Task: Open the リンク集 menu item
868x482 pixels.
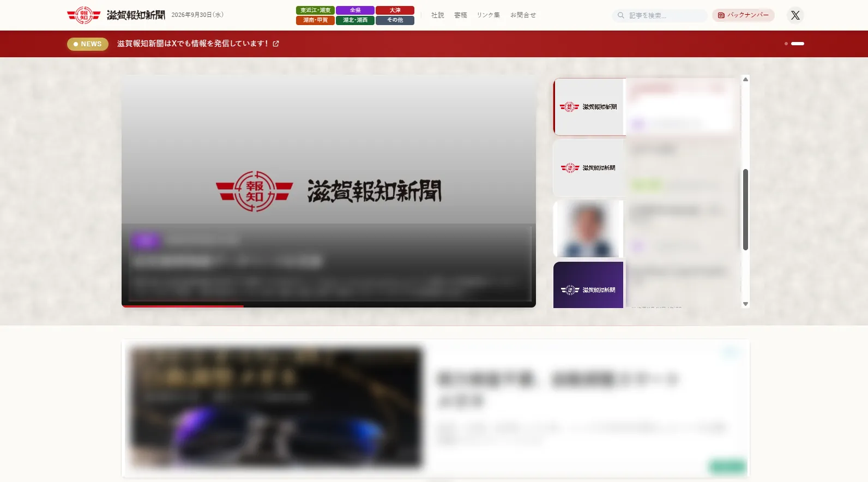Action: (x=488, y=15)
